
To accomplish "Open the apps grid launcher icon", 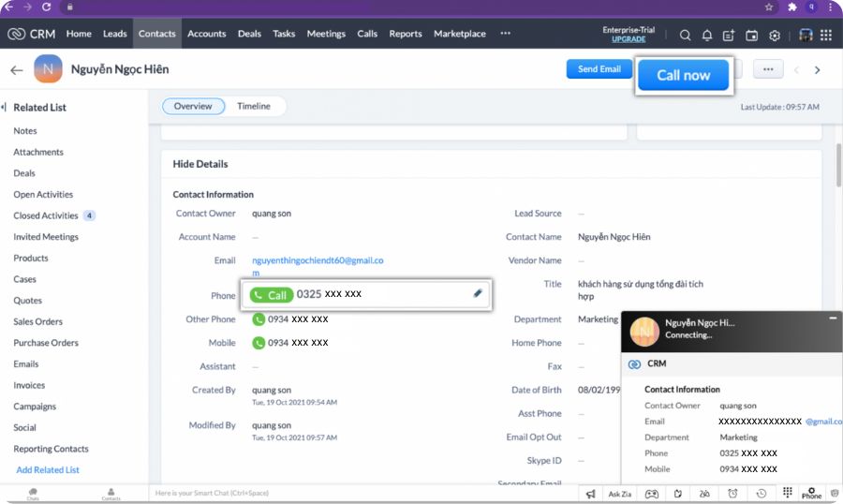I will pos(825,36).
